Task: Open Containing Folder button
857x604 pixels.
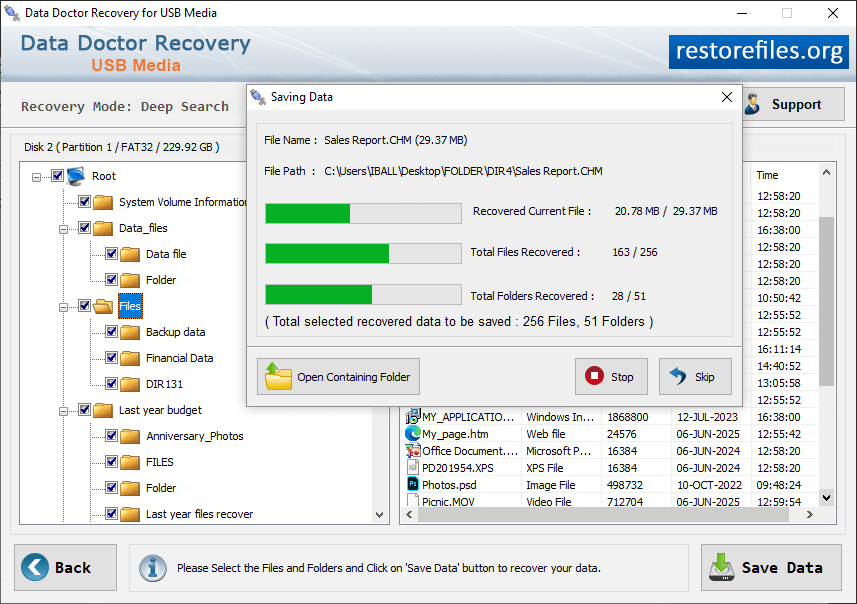Action: (338, 377)
